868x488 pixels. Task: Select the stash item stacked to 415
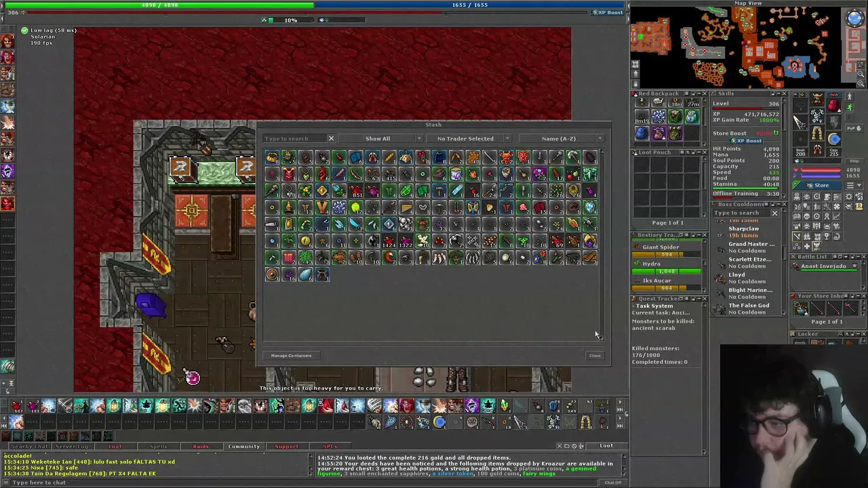click(389, 174)
